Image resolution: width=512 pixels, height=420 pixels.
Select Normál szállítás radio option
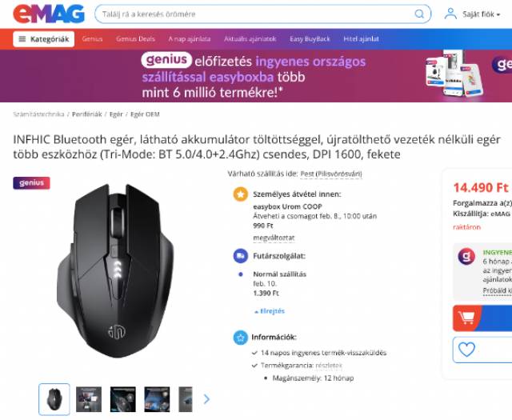coord(241,274)
